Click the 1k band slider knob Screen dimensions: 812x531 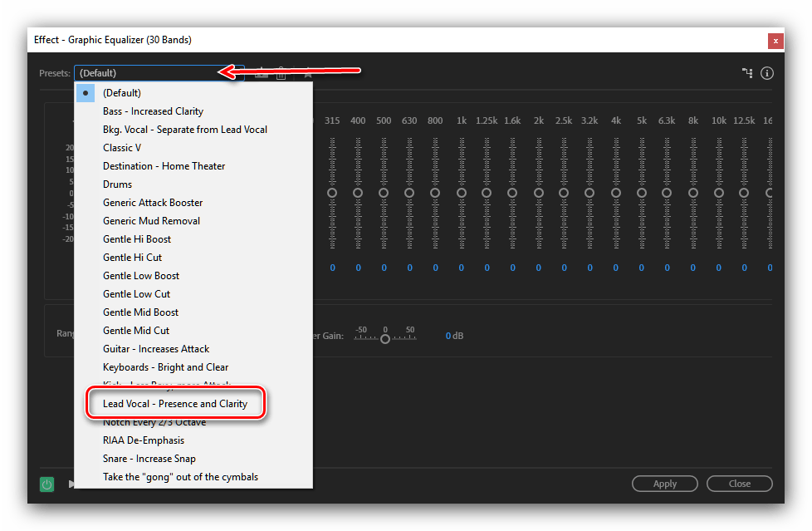(x=462, y=193)
